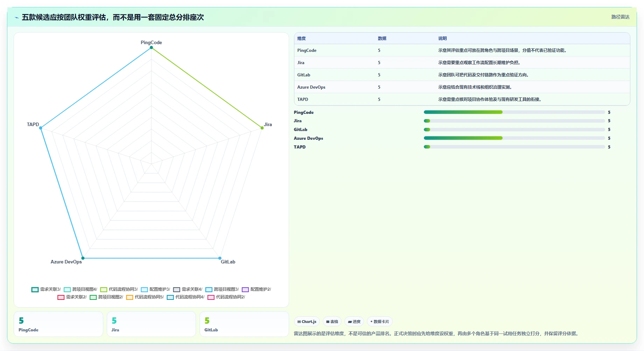Click the PingCode axis label on radar

coord(151,42)
